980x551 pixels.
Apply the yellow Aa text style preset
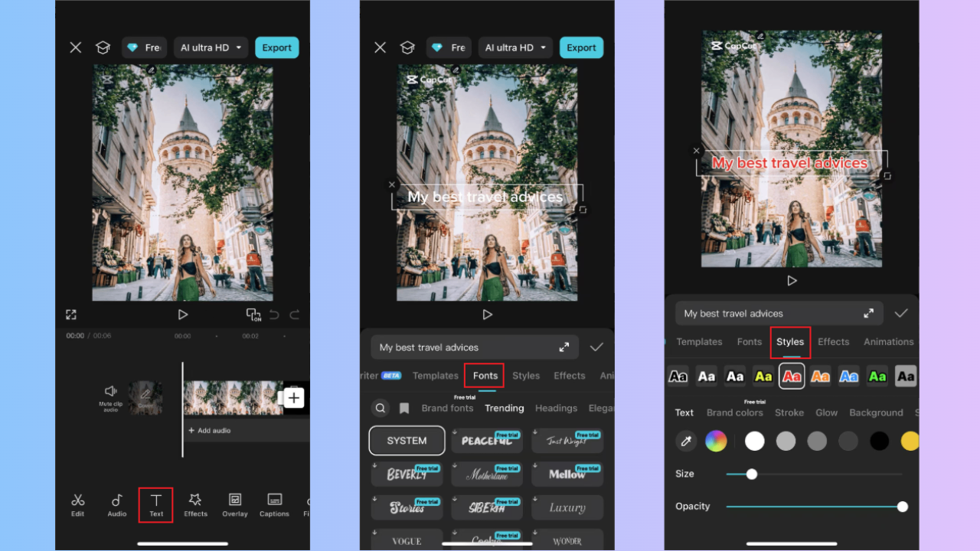[763, 376]
